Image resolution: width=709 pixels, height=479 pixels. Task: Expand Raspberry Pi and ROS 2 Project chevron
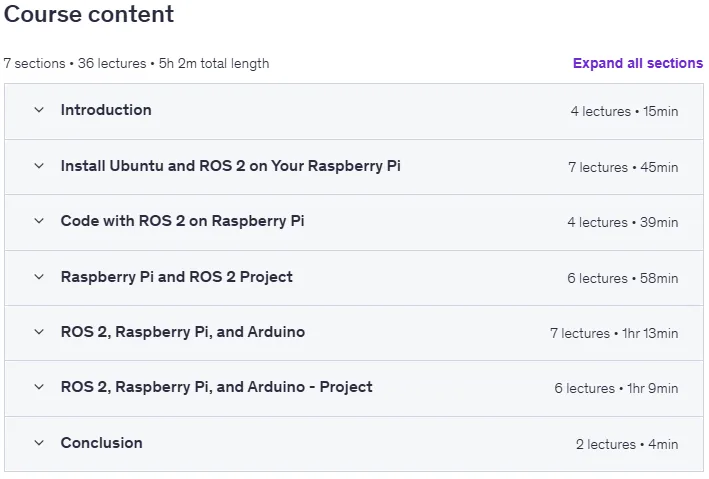(x=39, y=277)
